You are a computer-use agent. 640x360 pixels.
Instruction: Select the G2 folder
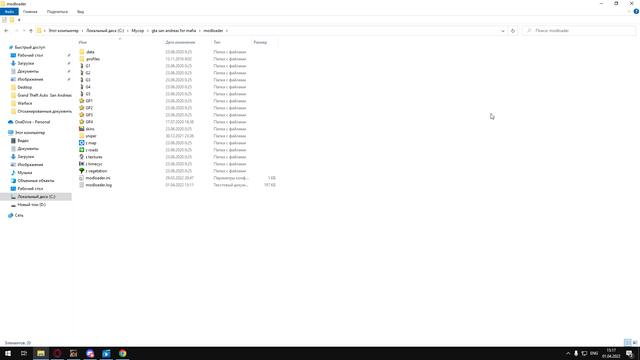88,73
